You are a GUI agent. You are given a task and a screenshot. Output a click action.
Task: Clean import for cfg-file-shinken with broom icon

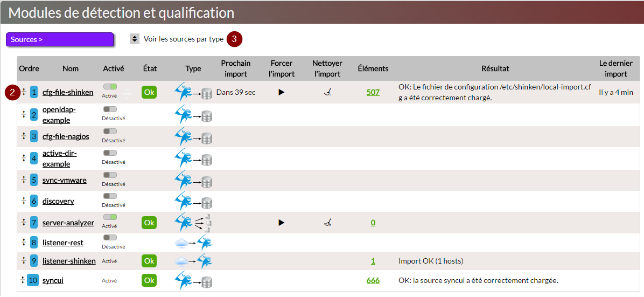pyautogui.click(x=327, y=92)
